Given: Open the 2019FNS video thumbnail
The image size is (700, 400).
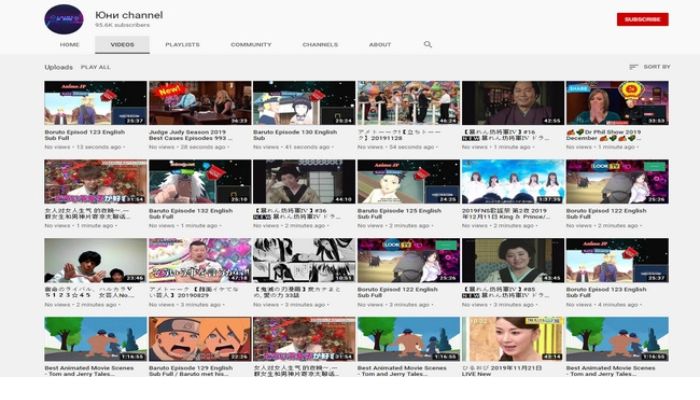Looking at the screenshot, I should pos(513,182).
